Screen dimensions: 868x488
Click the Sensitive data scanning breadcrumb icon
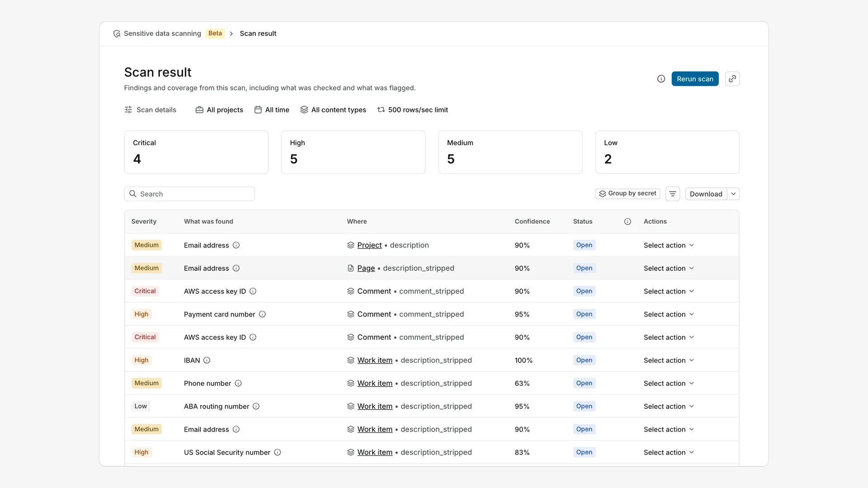tap(117, 33)
